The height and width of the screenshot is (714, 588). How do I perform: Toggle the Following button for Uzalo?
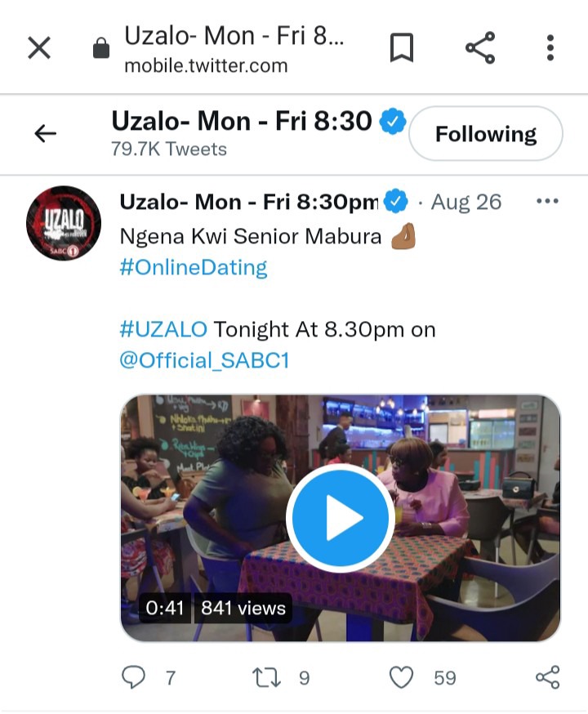click(x=486, y=133)
